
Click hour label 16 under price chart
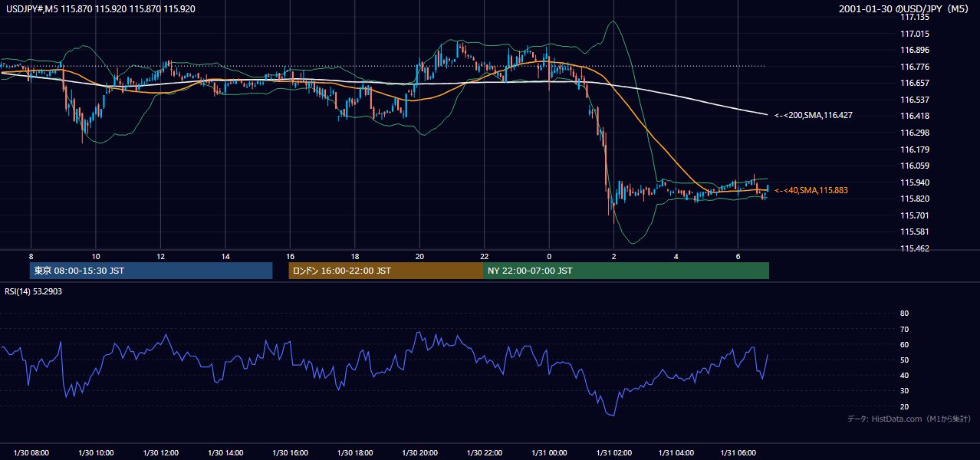(x=290, y=255)
